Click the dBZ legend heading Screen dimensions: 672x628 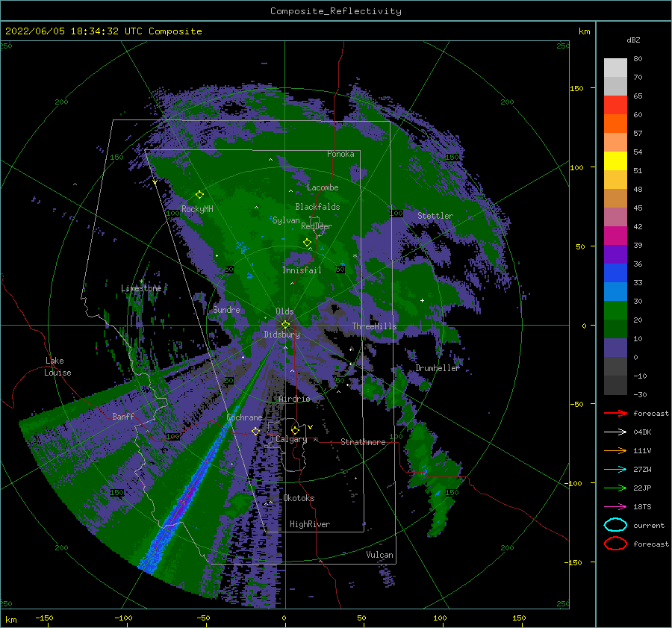[x=633, y=40]
